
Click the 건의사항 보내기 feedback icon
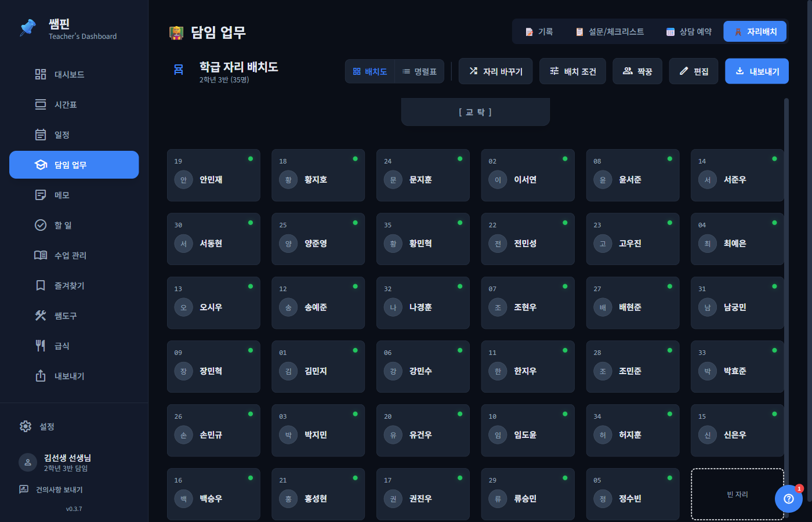click(24, 490)
